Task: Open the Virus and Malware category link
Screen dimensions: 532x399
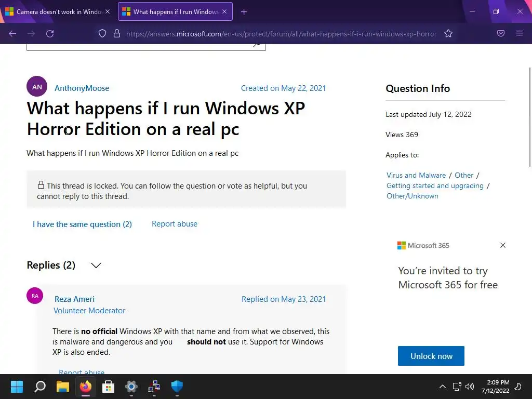Action: [416, 175]
